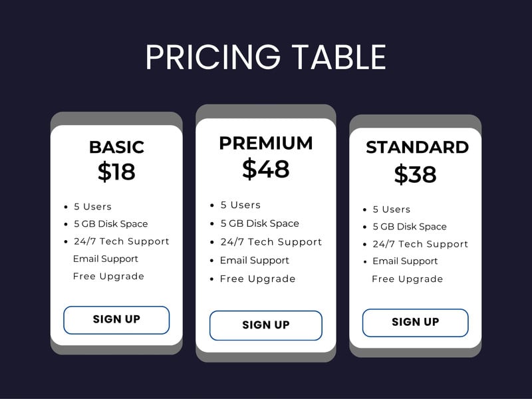The height and width of the screenshot is (399, 532).
Task: Click '5 Users' in Basic card
Action: [92, 207]
